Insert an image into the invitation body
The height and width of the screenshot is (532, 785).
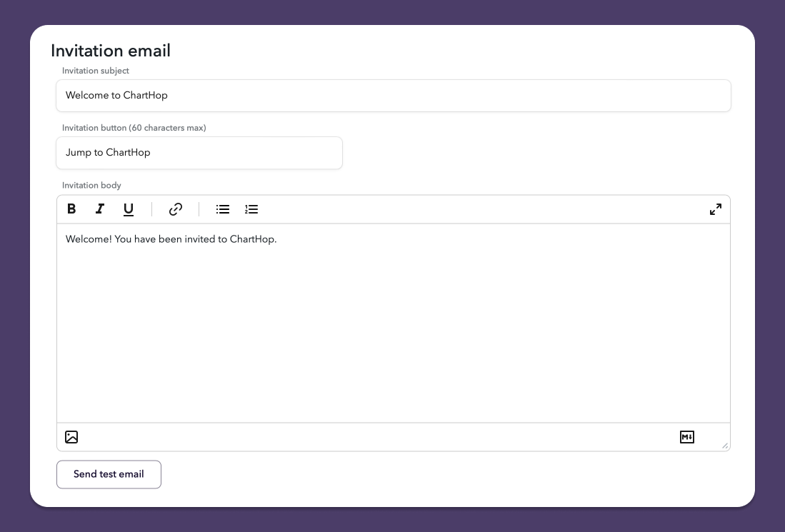tap(71, 437)
